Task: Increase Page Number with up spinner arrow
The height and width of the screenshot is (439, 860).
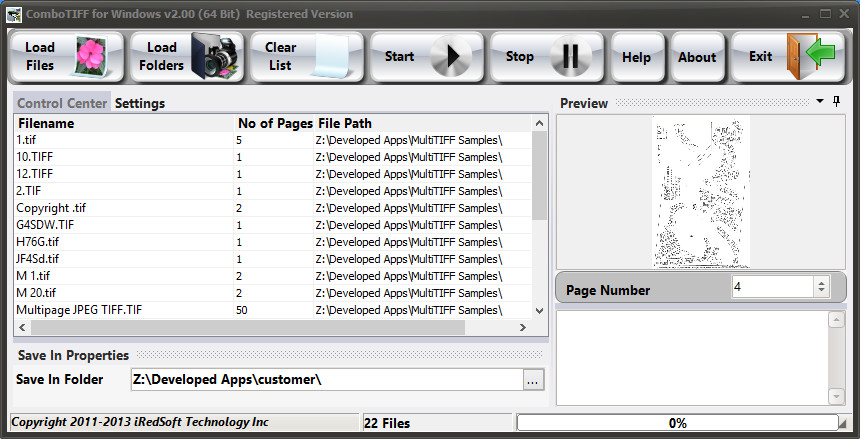Action: 821,283
